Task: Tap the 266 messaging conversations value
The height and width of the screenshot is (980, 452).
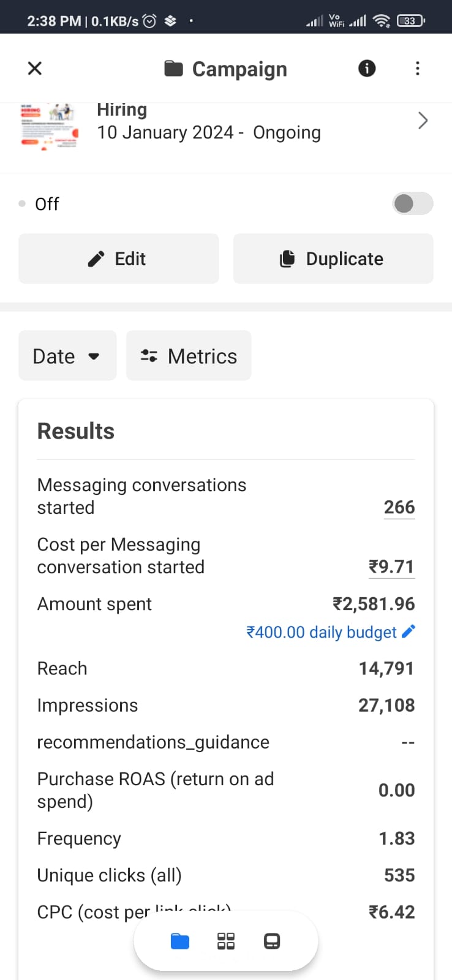Action: (x=399, y=507)
